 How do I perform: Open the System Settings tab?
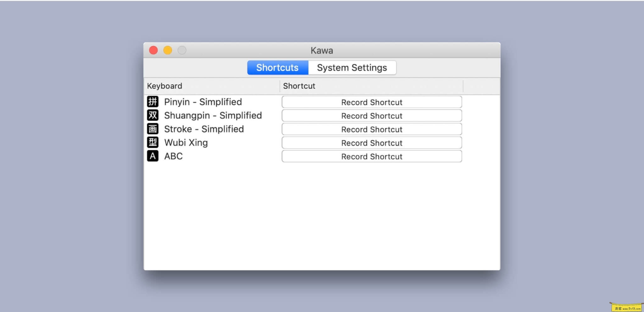pyautogui.click(x=352, y=68)
